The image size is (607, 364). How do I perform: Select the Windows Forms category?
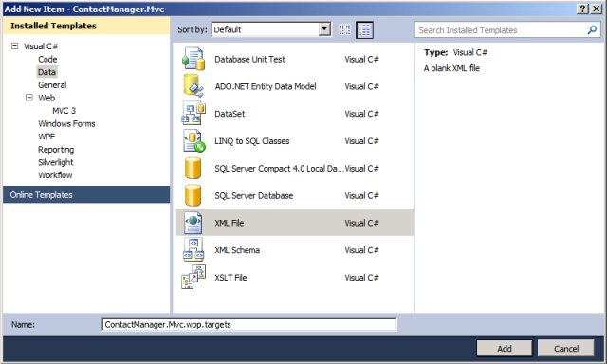tap(66, 124)
